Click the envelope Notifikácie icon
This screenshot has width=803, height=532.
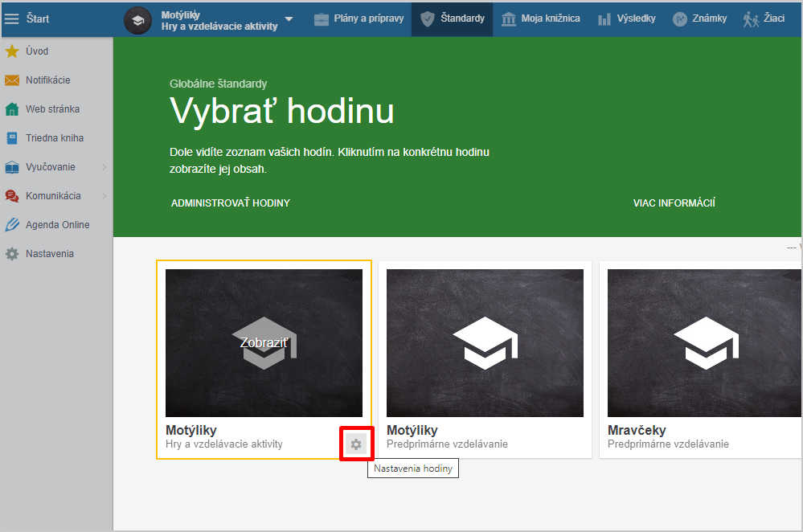click(x=12, y=80)
